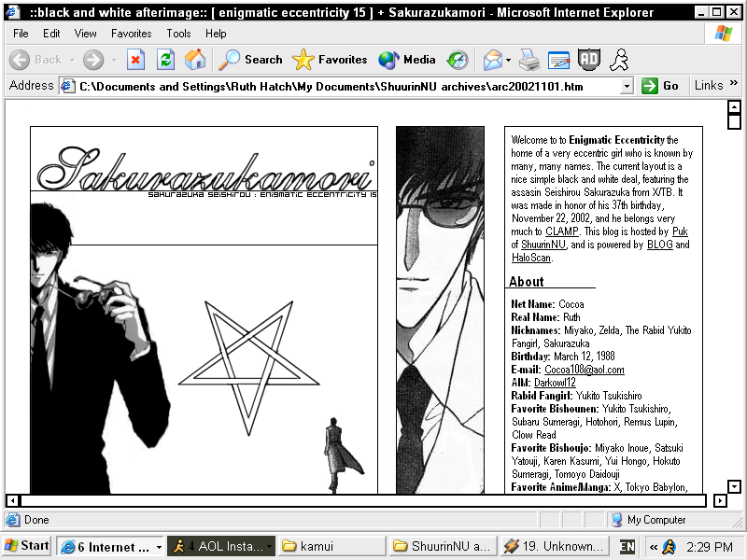Screen dimensions: 747x560
Task: Click the EN language indicator
Action: tap(627, 546)
